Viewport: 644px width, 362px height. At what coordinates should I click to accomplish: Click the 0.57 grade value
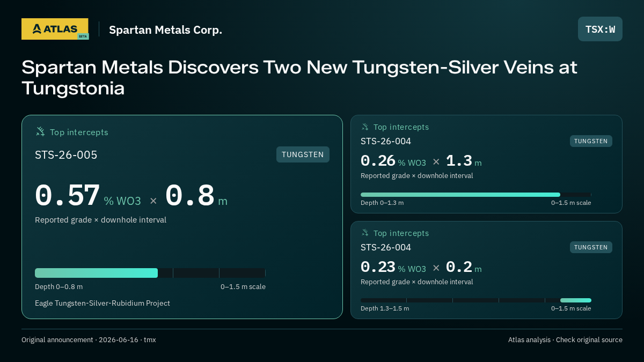[x=67, y=196]
